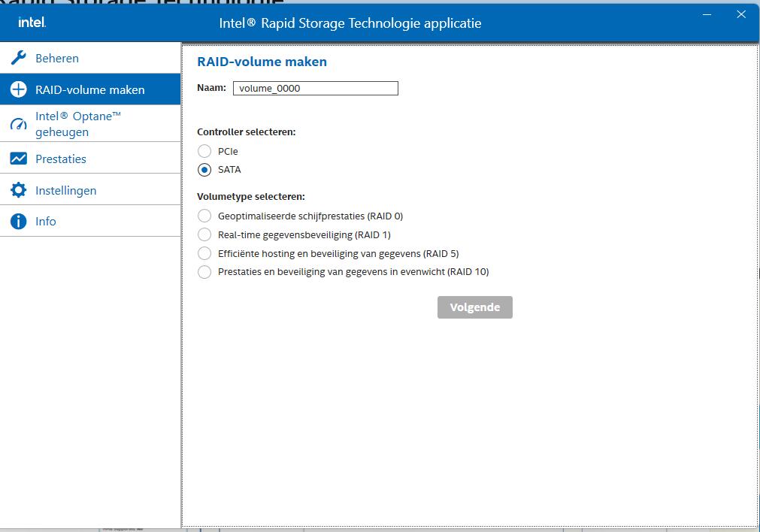This screenshot has height=532, width=760.
Task: Select the RAID-volume maken sidebar entry
Action: 90,89
